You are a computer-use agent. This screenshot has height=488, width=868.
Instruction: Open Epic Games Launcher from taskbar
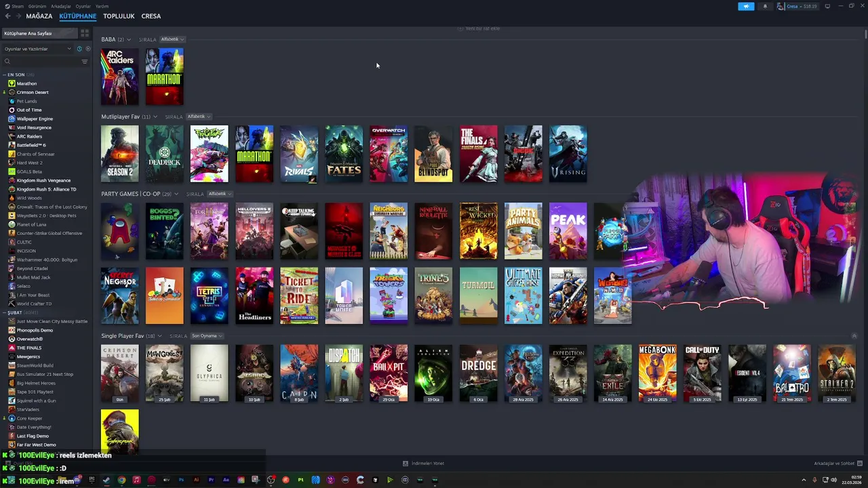(92, 480)
